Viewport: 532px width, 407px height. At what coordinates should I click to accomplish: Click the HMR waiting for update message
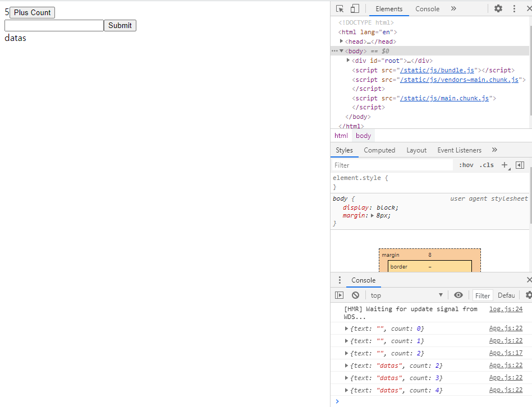(x=410, y=313)
